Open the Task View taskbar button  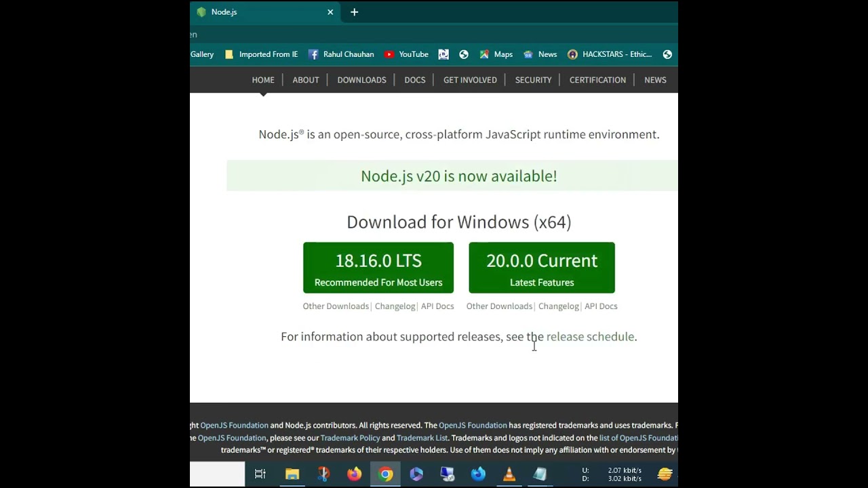point(260,474)
